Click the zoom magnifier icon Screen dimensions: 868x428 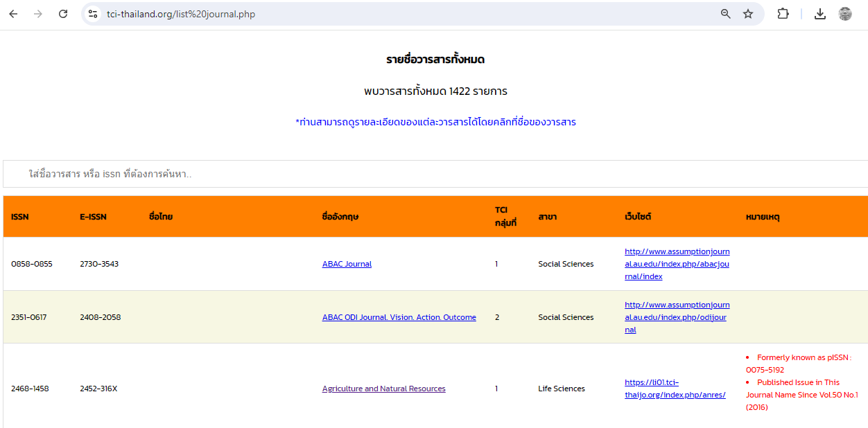pos(726,14)
